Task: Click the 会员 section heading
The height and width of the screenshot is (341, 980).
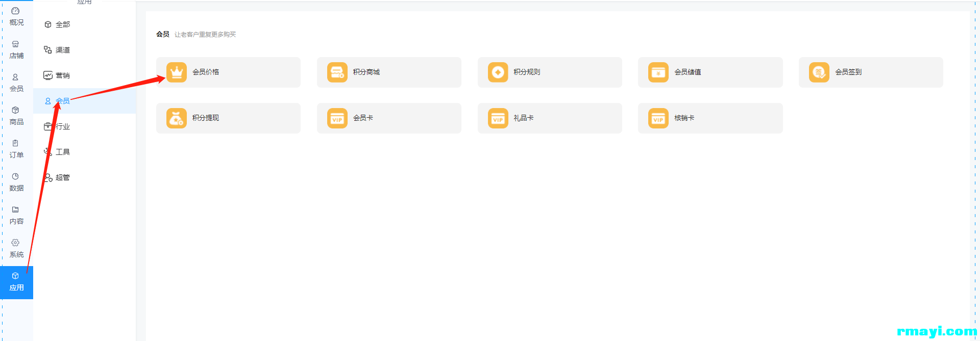Action: [163, 34]
